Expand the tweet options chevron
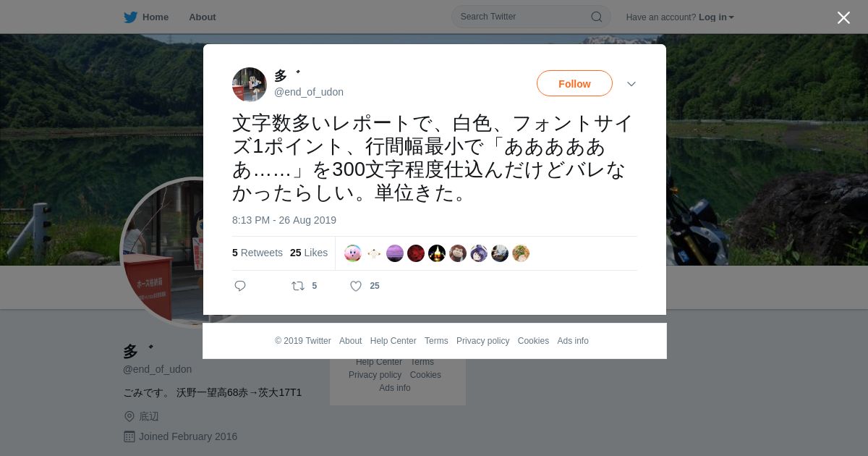Viewport: 868px width, 456px height. tap(631, 84)
